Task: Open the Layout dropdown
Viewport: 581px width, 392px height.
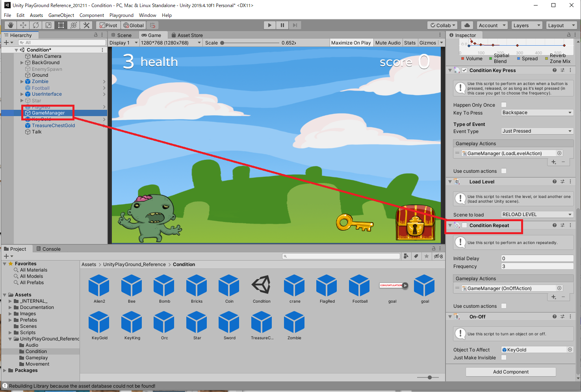Action: click(x=561, y=25)
